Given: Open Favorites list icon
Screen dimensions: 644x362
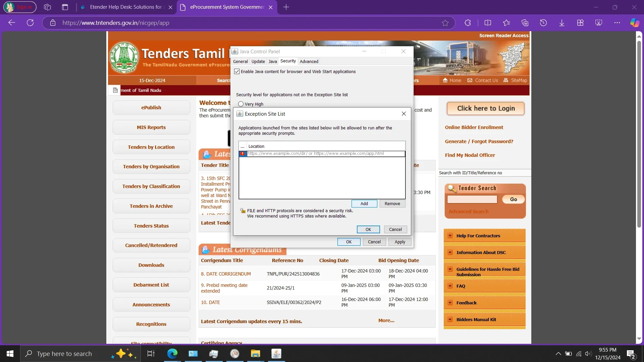Looking at the screenshot, I should (x=506, y=23).
